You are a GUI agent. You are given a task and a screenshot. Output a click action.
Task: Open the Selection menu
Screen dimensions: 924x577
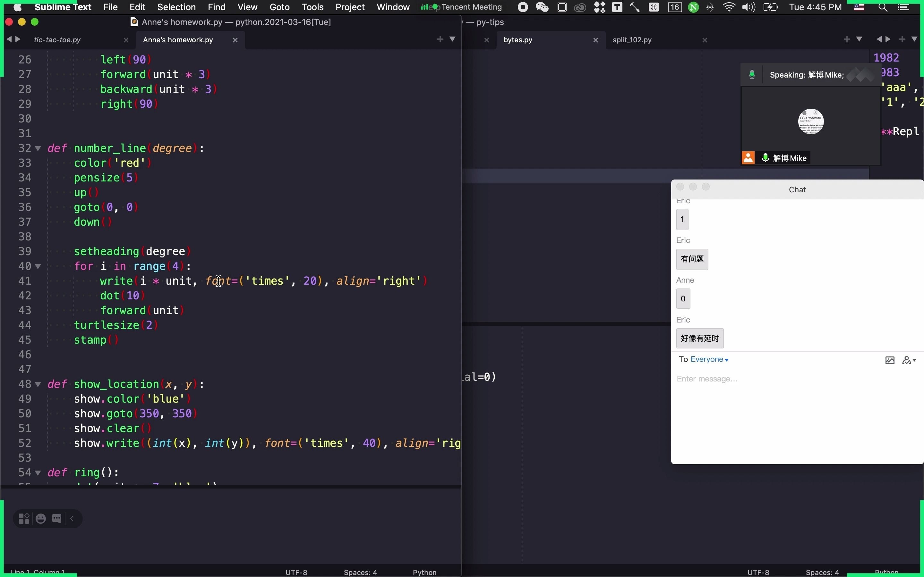coord(176,7)
